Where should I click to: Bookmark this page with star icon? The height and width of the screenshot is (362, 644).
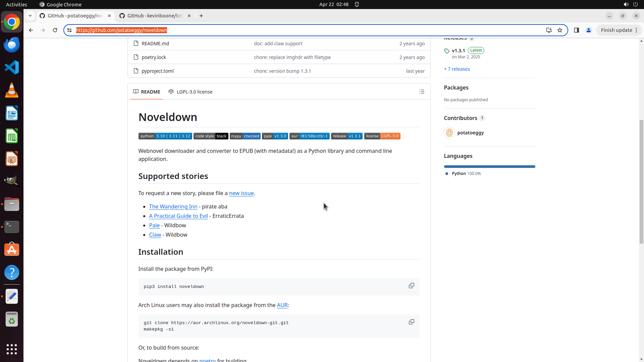click(559, 30)
